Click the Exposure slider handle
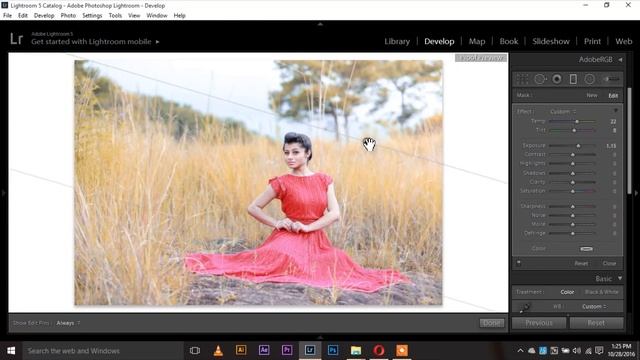The image size is (640, 360). 578,146
